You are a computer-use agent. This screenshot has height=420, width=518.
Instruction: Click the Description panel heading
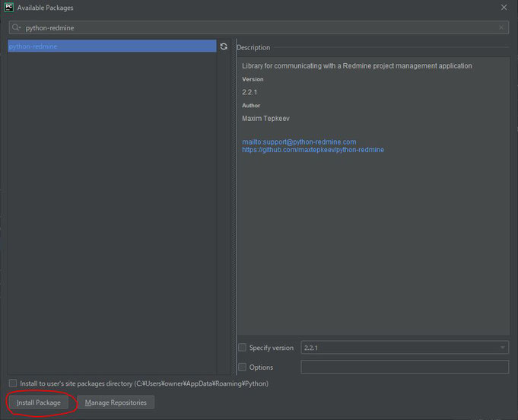point(253,48)
